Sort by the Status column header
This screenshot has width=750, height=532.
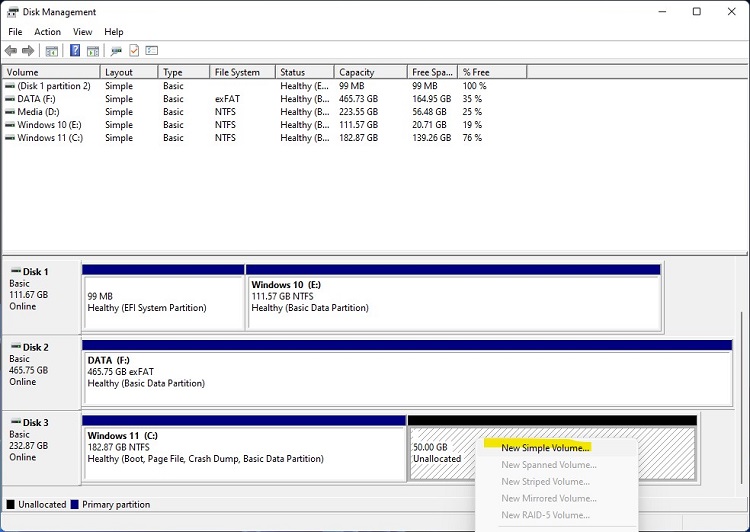click(x=305, y=72)
